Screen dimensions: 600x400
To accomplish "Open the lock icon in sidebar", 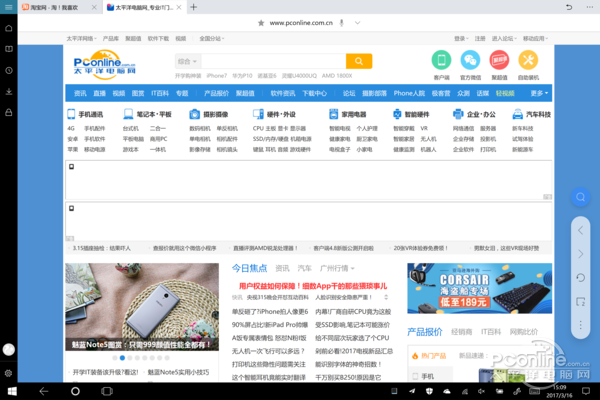I will 8,112.
